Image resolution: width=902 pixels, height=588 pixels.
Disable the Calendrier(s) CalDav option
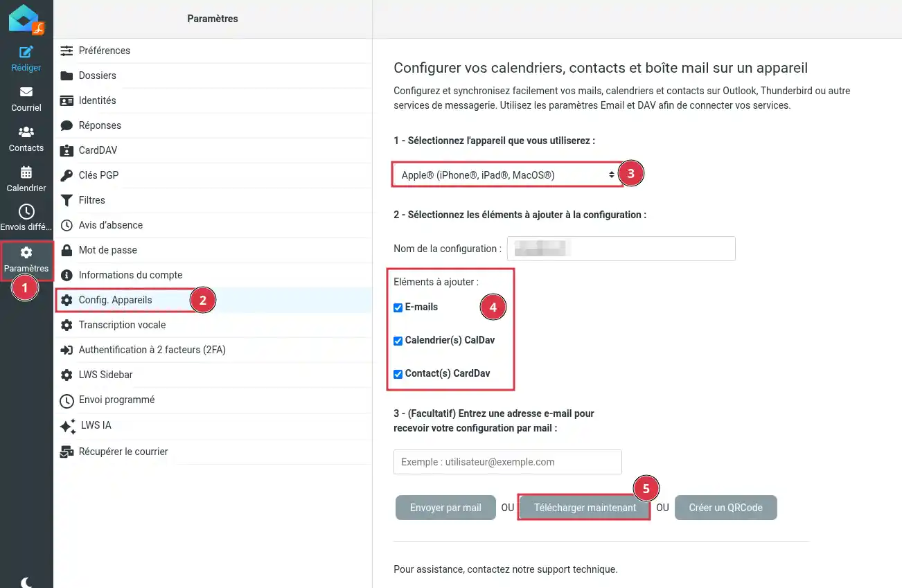pyautogui.click(x=398, y=340)
